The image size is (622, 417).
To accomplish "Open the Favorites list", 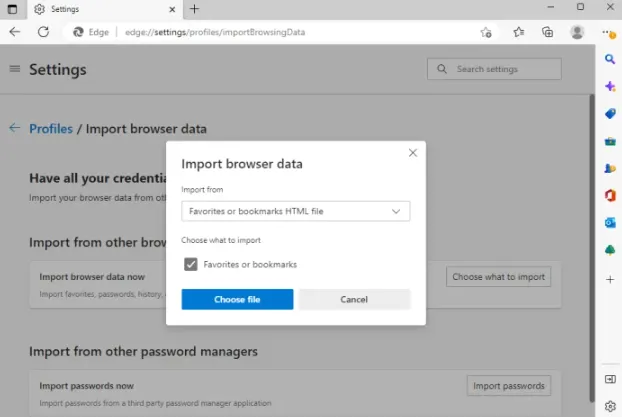I will pos(518,32).
